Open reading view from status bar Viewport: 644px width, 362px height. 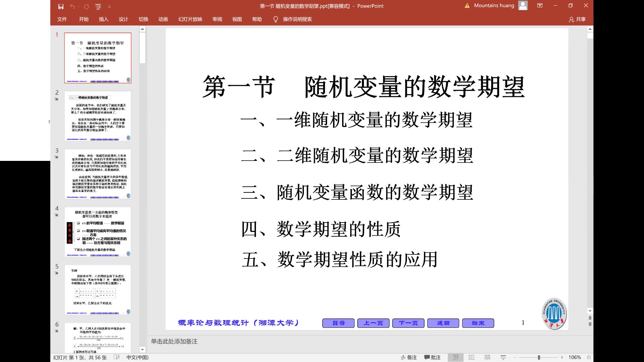[487, 357]
